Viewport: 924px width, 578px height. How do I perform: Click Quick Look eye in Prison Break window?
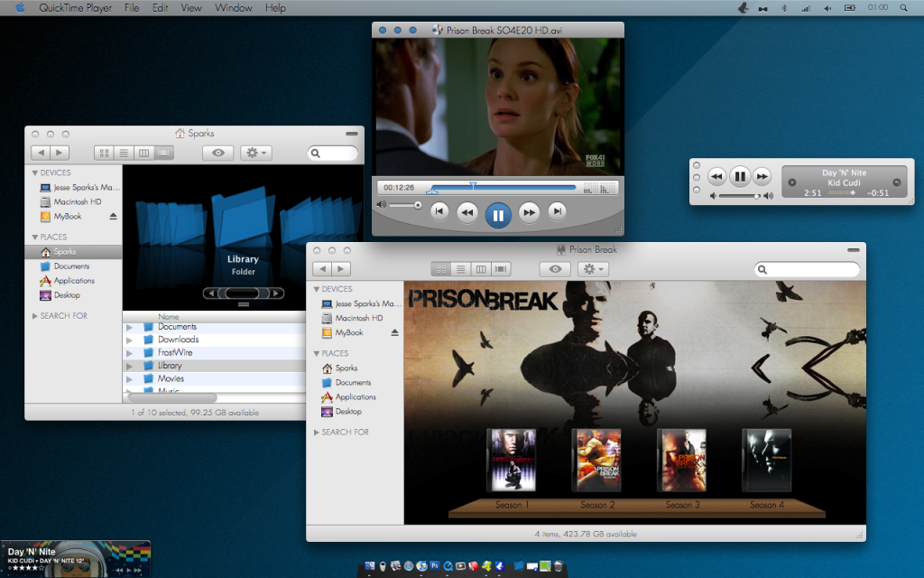[x=555, y=269]
